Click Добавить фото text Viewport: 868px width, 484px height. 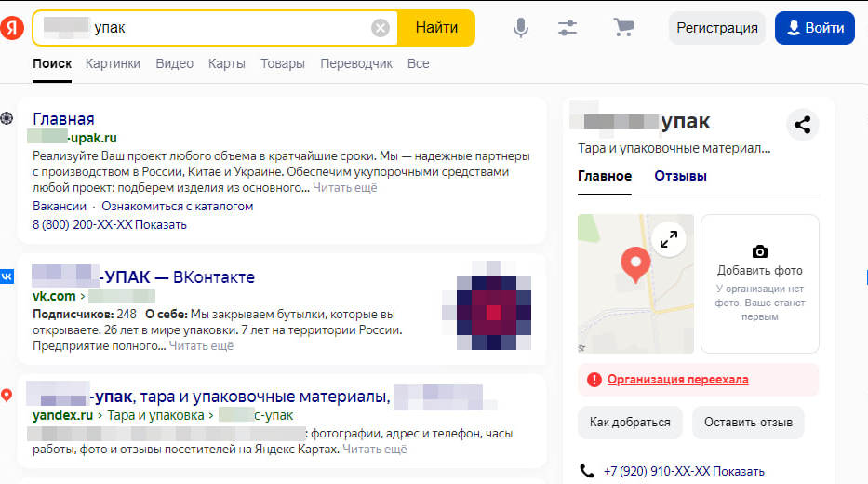point(759,271)
